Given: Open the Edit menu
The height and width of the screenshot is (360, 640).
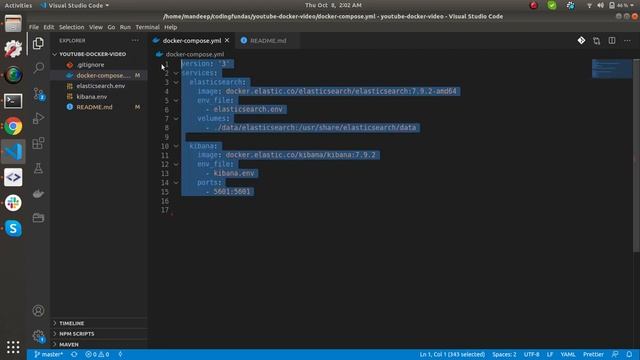Looking at the screenshot, I should point(49,27).
